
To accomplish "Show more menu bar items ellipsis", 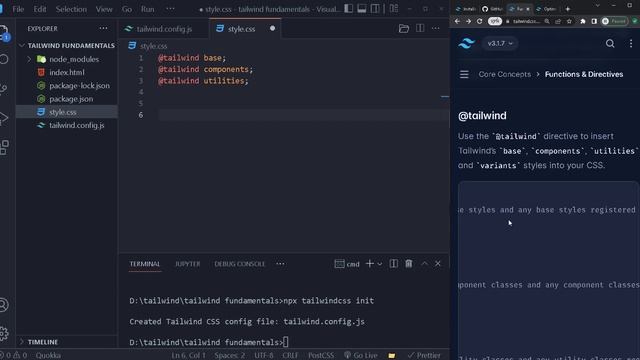I will (x=170, y=9).
